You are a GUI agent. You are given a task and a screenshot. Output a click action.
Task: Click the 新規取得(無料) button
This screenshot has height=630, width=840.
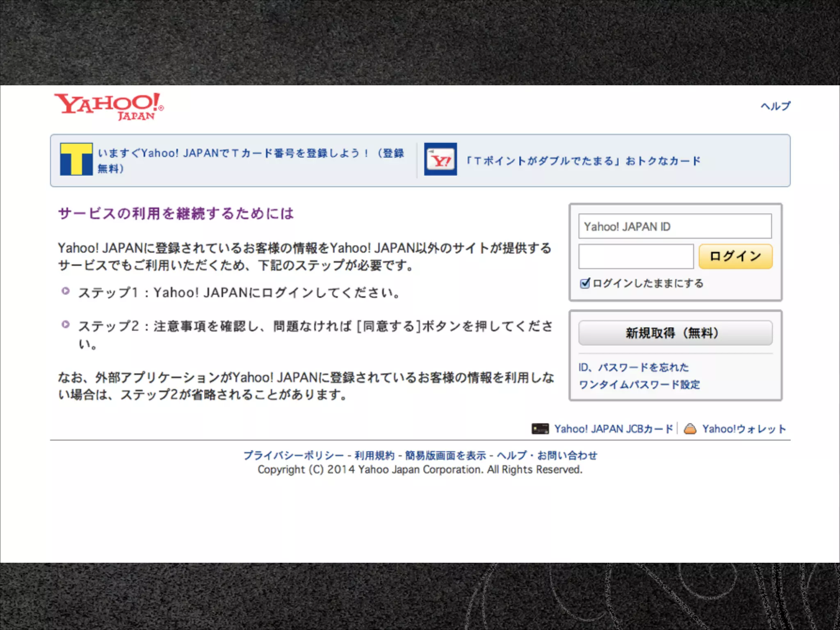coord(675,333)
